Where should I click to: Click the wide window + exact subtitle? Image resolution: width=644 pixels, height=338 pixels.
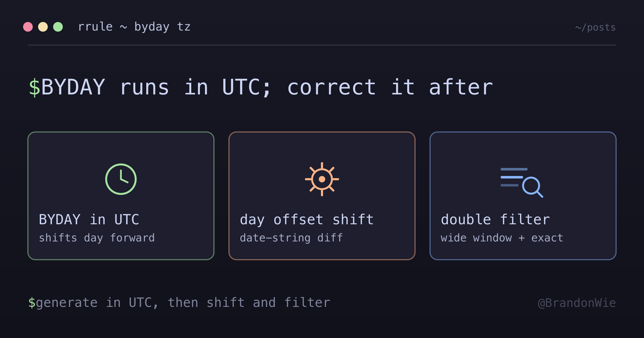pyautogui.click(x=502, y=238)
